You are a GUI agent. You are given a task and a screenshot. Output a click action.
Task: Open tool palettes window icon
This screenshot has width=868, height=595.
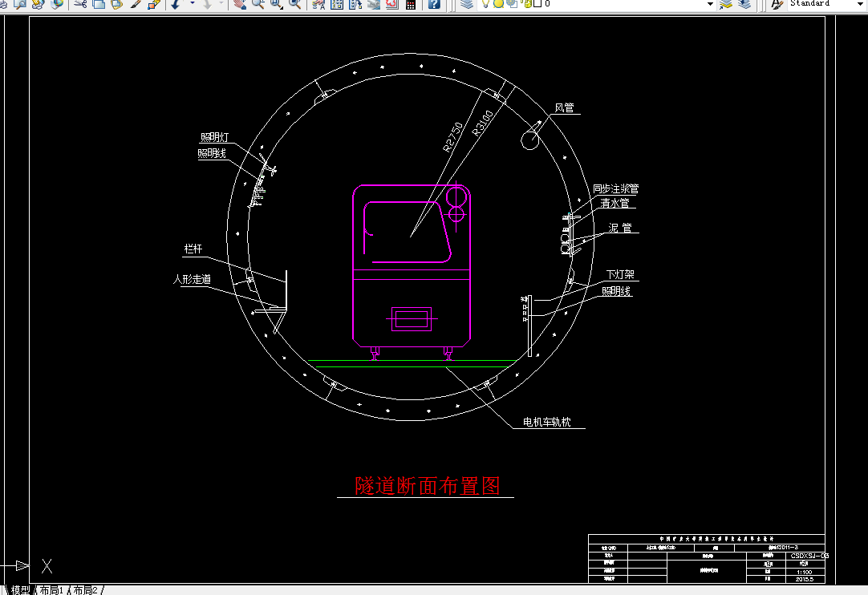[x=355, y=4]
